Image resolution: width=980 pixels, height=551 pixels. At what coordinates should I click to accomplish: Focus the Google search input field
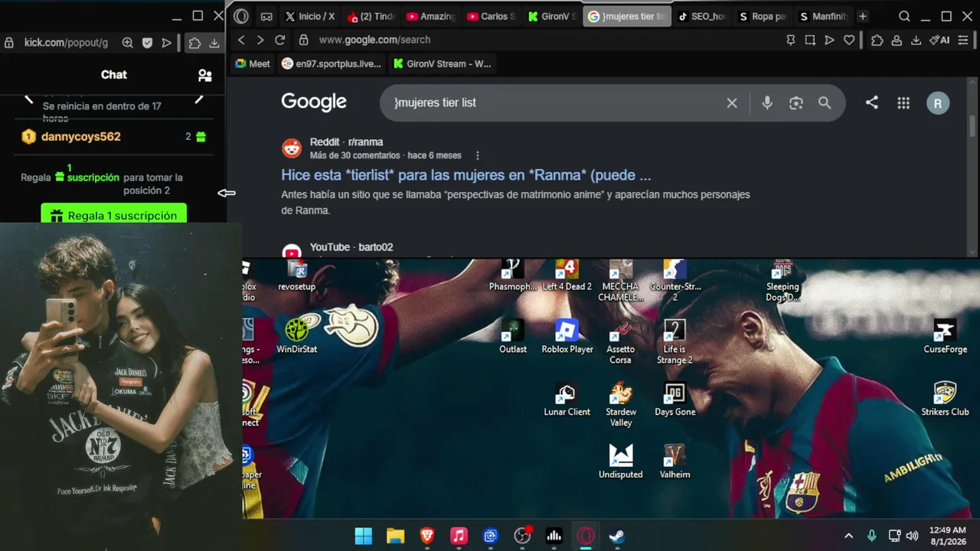(557, 103)
